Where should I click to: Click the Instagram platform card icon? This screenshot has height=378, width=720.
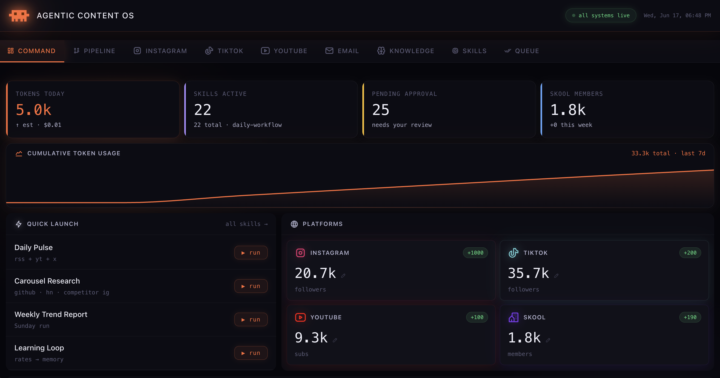[300, 253]
